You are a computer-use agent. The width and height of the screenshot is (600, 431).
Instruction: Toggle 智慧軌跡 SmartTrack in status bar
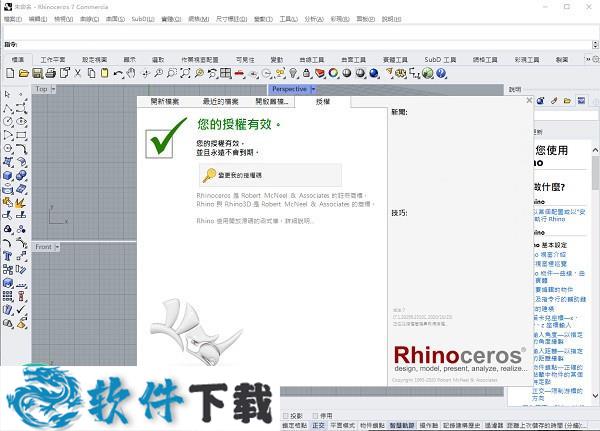coord(402,425)
